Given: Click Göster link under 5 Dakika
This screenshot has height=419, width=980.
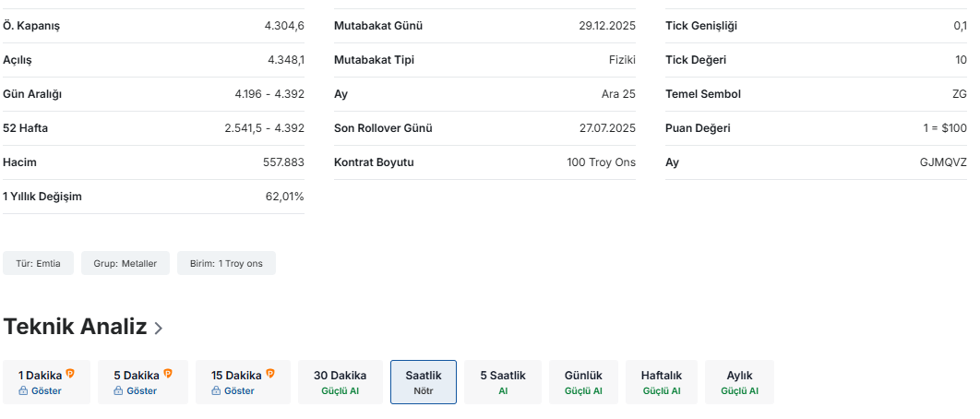Looking at the screenshot, I should [141, 391].
